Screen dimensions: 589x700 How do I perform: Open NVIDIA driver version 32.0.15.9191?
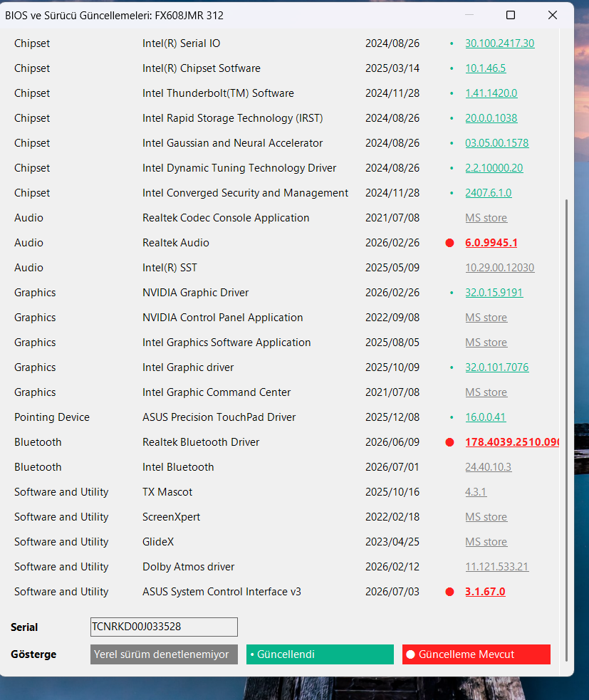[494, 293]
